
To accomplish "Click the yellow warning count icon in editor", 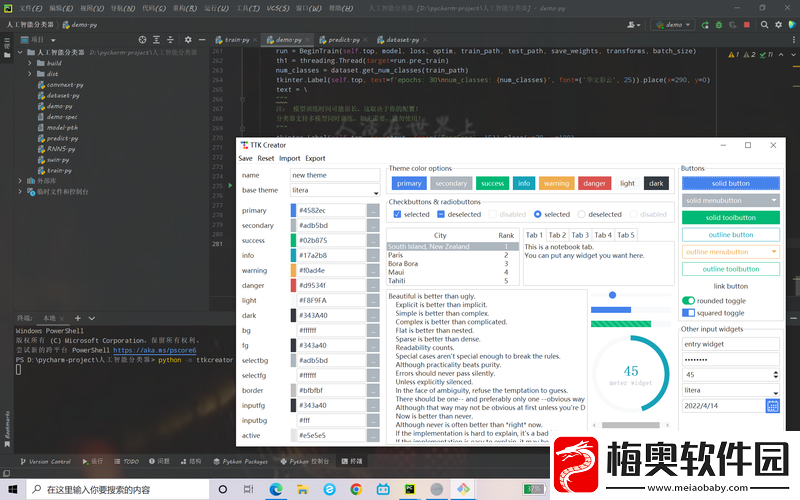I will [734, 55].
